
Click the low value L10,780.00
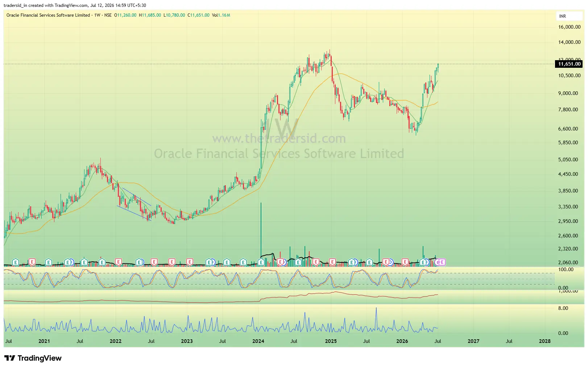(174, 15)
